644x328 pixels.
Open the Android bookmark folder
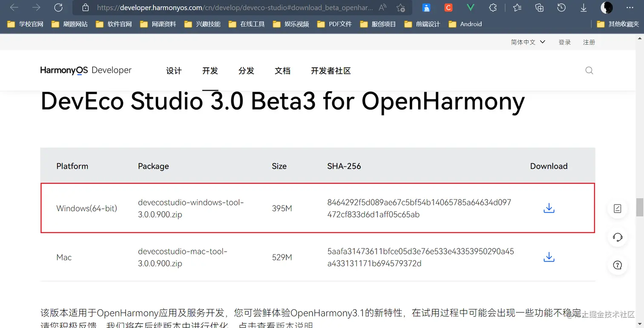click(x=466, y=24)
